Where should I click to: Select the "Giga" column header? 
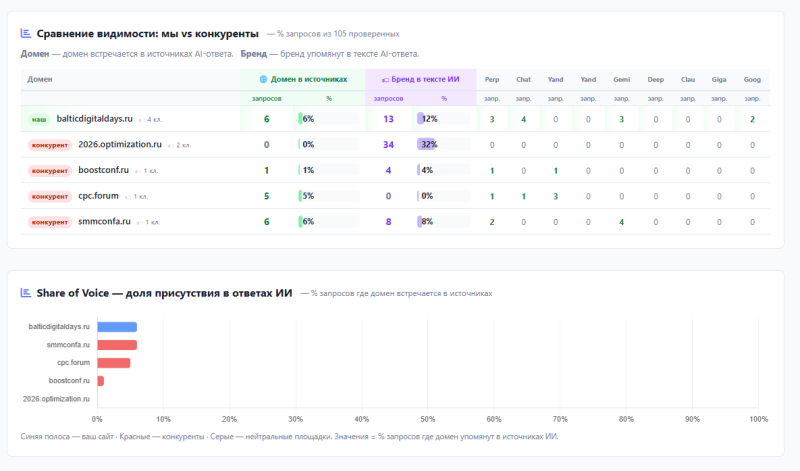pos(719,80)
